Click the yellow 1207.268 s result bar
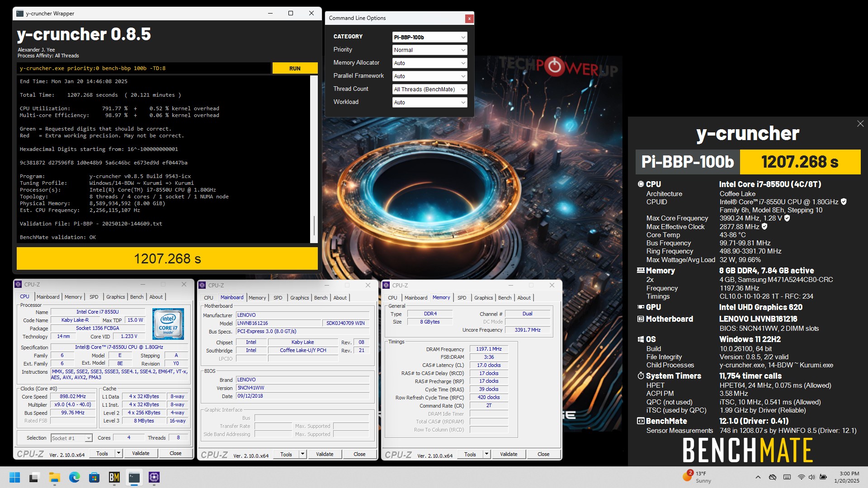 click(x=167, y=258)
